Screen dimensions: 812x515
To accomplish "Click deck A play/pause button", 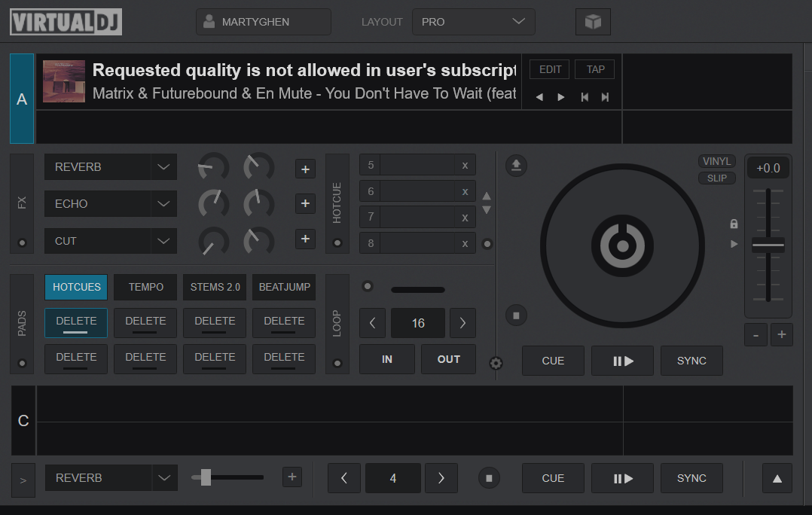I will coord(622,361).
